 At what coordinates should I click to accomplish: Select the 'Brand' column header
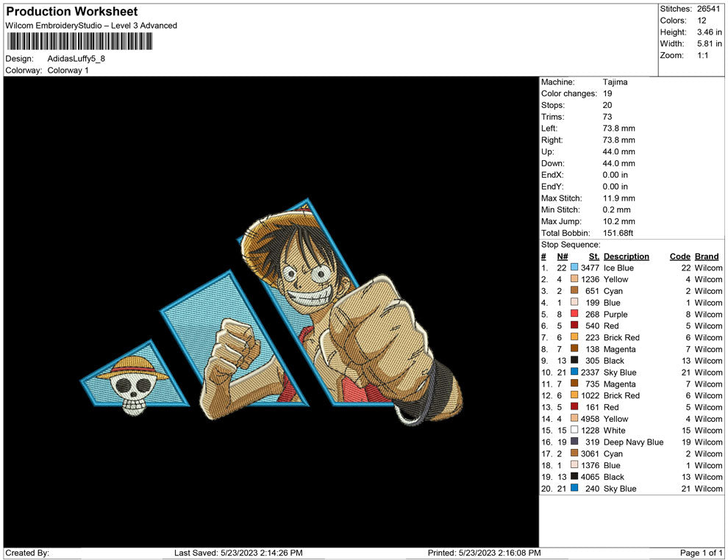(707, 256)
